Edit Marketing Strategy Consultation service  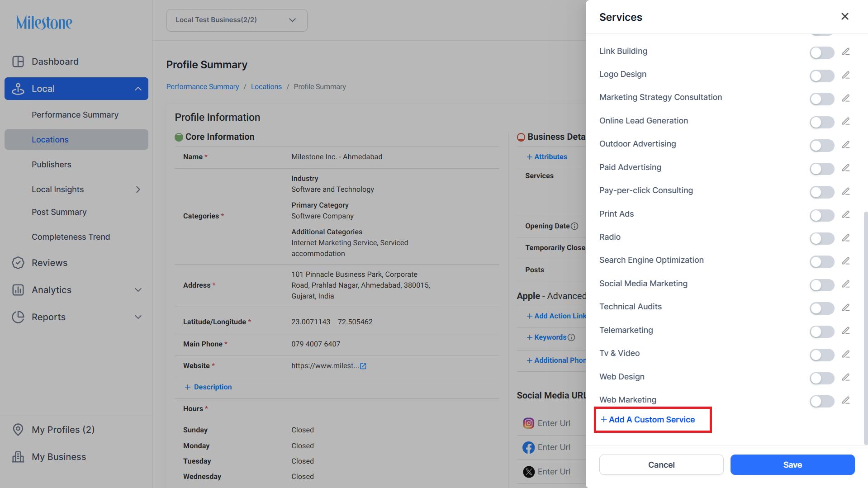(x=845, y=98)
